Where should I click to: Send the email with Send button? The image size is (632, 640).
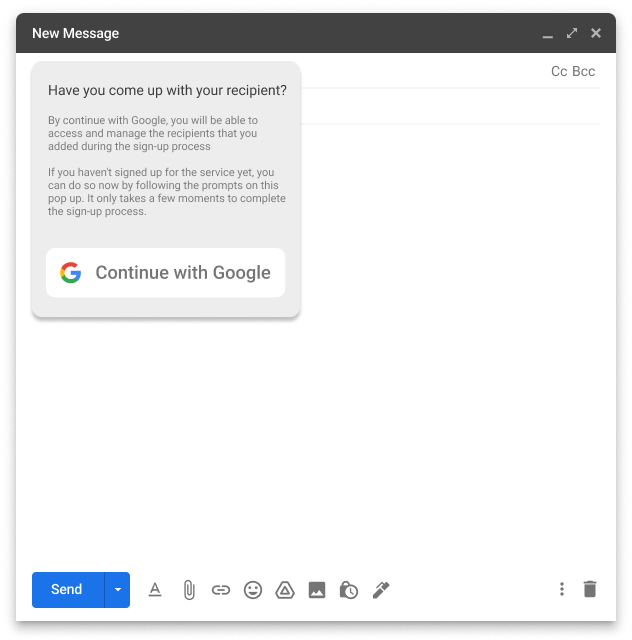point(68,589)
